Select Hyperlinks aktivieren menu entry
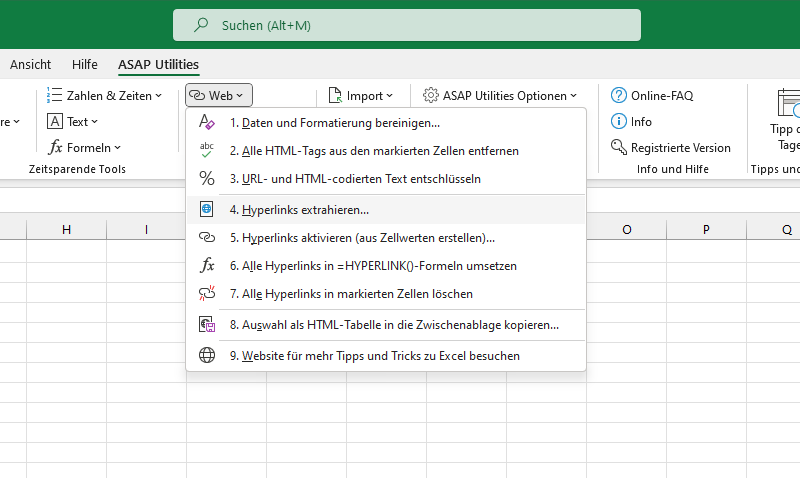 386,238
